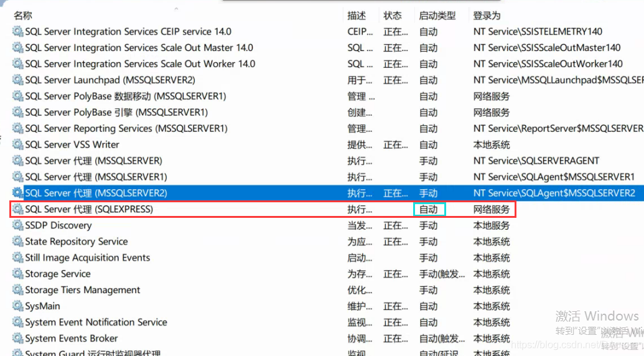
Task: Click gear icon of SQL Server 代理 (SQLEXPRESS)
Action: point(17,209)
